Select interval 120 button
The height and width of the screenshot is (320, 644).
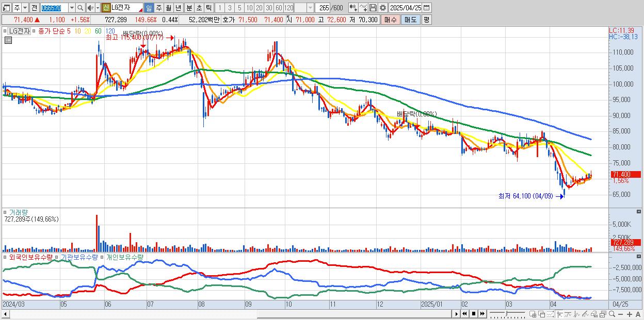click(x=289, y=8)
